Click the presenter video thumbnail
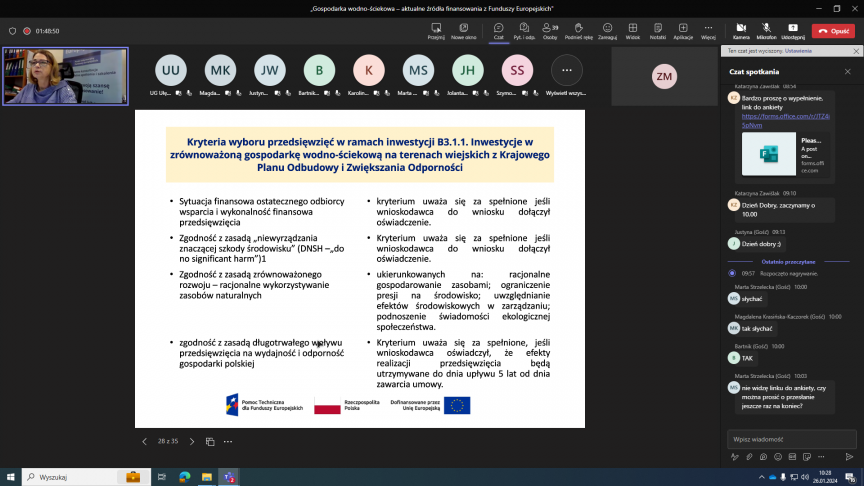This screenshot has height=486, width=864. click(x=66, y=76)
